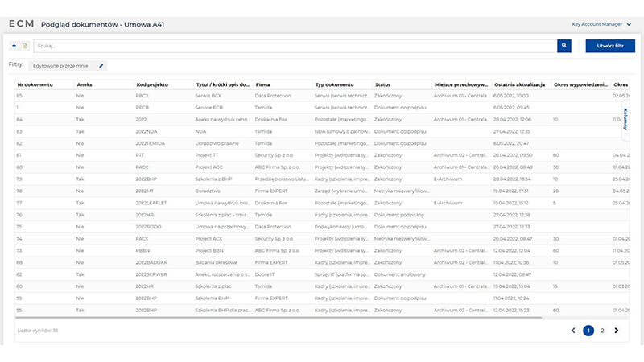The image size is (644, 362).
Task: Sort by 'Ostatnia aktualizacja' column header
Action: coord(519,84)
